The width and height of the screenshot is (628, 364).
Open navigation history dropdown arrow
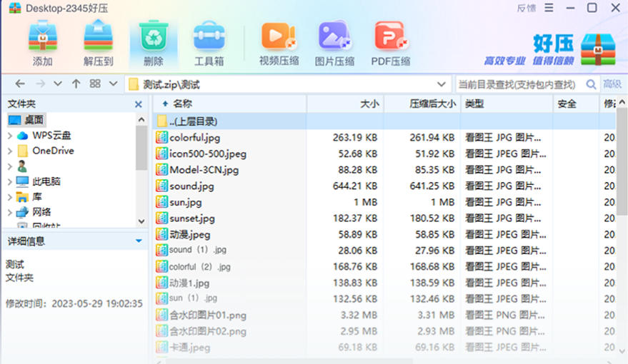tap(58, 84)
